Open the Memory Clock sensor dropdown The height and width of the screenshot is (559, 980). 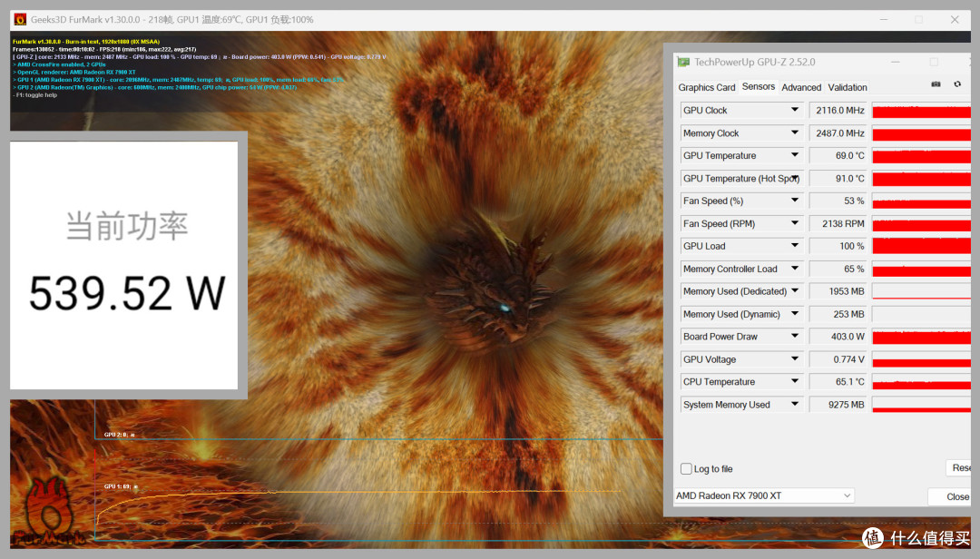tap(794, 132)
